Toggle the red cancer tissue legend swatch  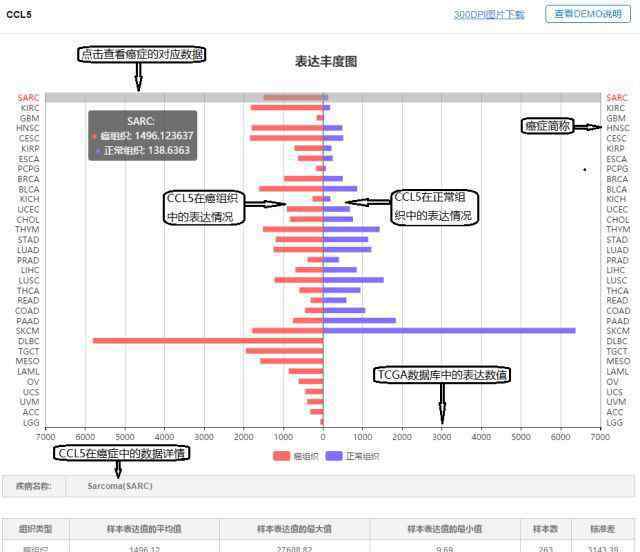point(281,456)
